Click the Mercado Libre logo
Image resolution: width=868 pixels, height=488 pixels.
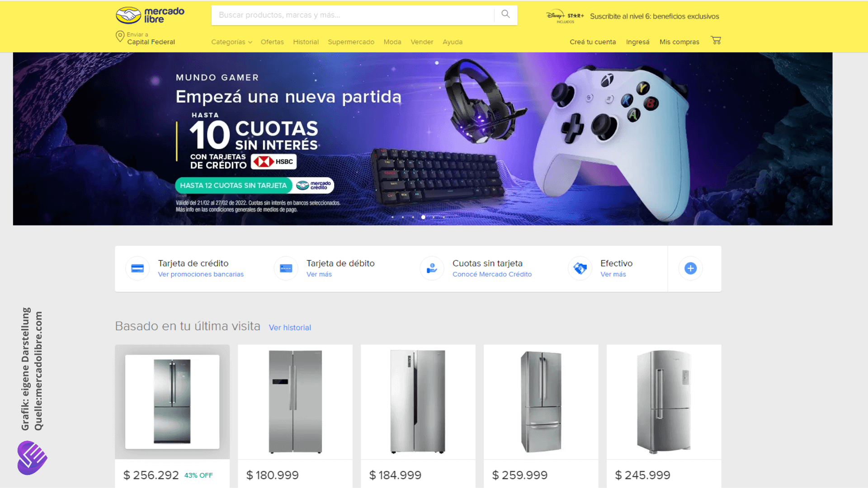click(x=150, y=15)
